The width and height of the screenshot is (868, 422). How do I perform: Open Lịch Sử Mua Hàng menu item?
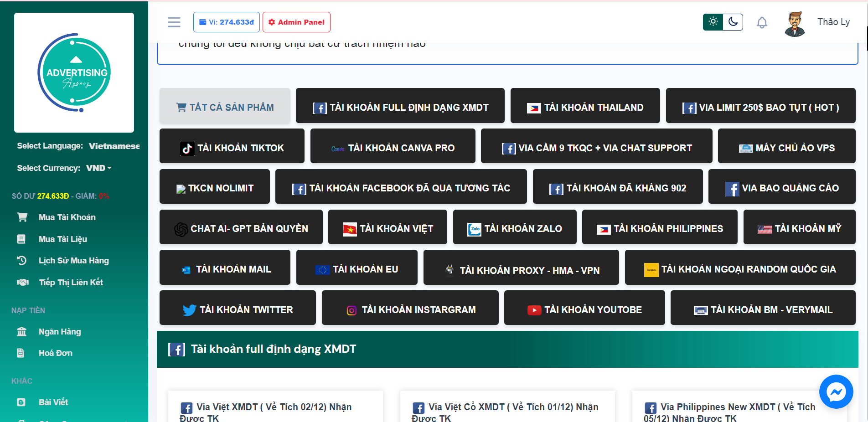(74, 261)
